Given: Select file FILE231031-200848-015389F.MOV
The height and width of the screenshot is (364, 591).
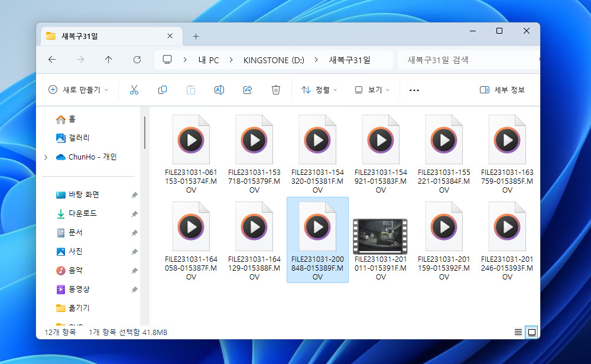Looking at the screenshot, I should 318,240.
